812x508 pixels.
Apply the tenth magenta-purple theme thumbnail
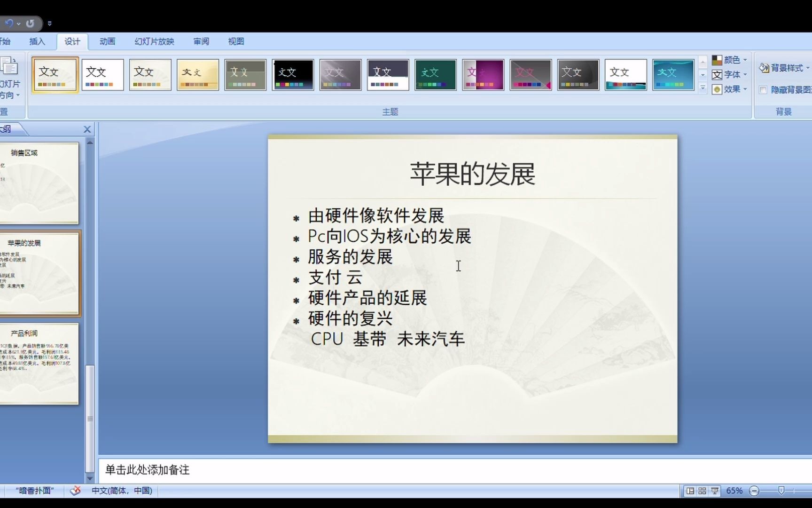point(483,74)
